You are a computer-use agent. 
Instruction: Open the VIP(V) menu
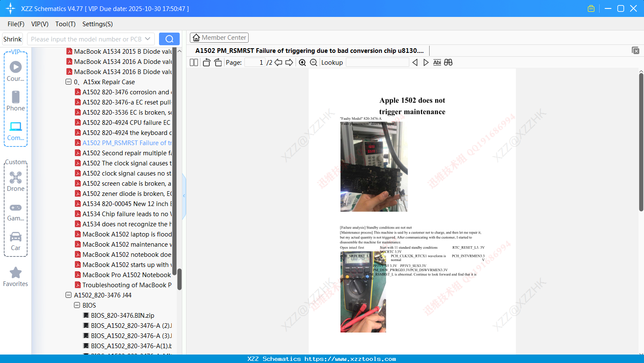tap(40, 24)
